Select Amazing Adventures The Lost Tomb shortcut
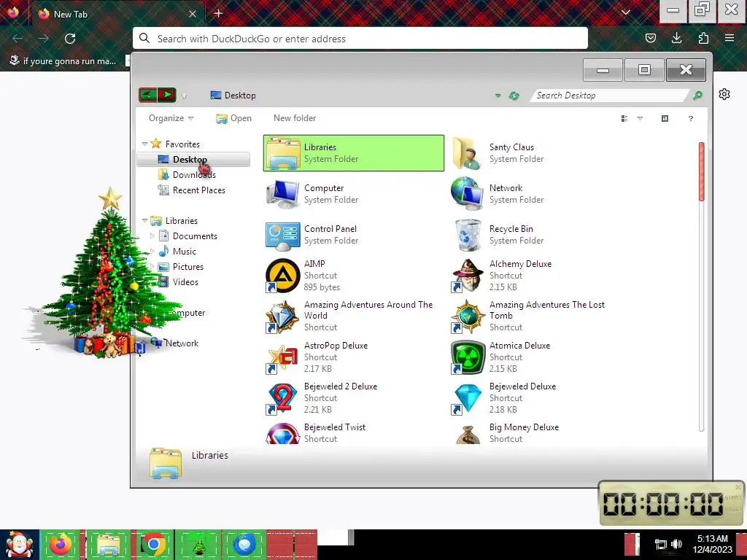This screenshot has width=747, height=560. click(x=538, y=316)
